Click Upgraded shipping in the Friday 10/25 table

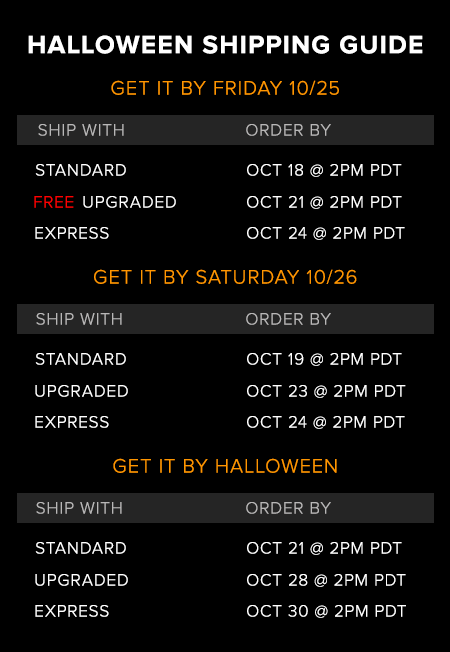pos(129,202)
